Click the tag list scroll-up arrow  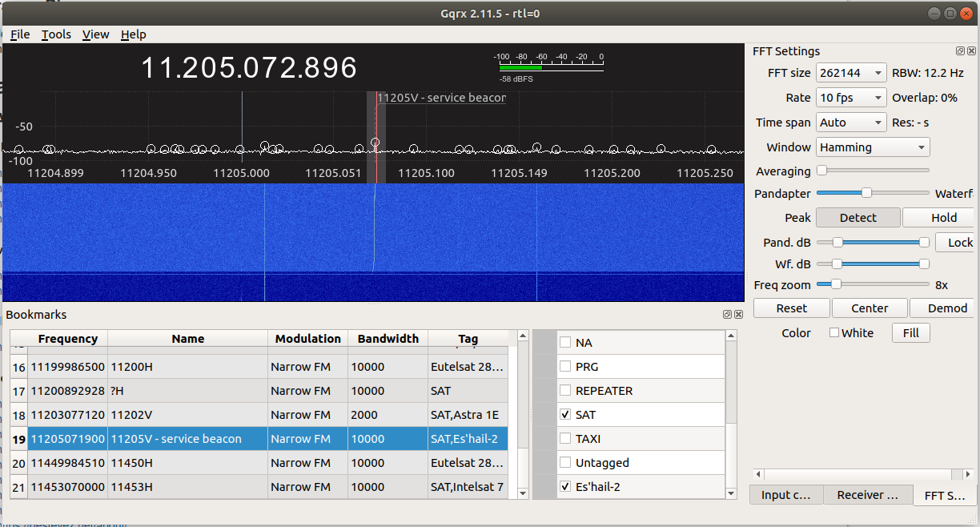coord(731,336)
